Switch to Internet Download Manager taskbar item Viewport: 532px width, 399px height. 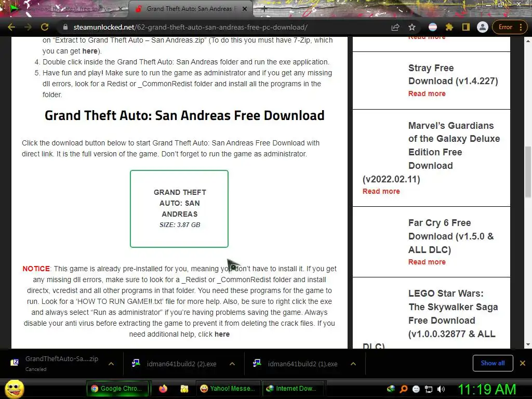(293, 389)
